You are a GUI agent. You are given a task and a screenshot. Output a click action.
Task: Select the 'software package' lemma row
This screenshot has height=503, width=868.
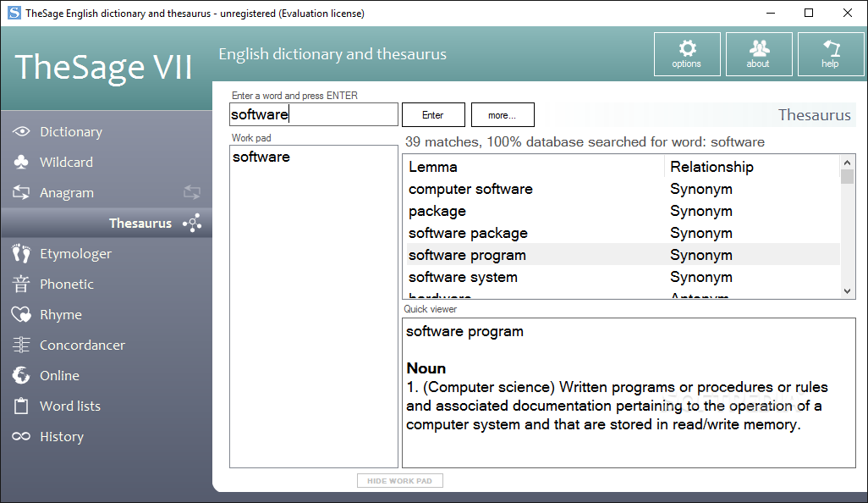(624, 233)
